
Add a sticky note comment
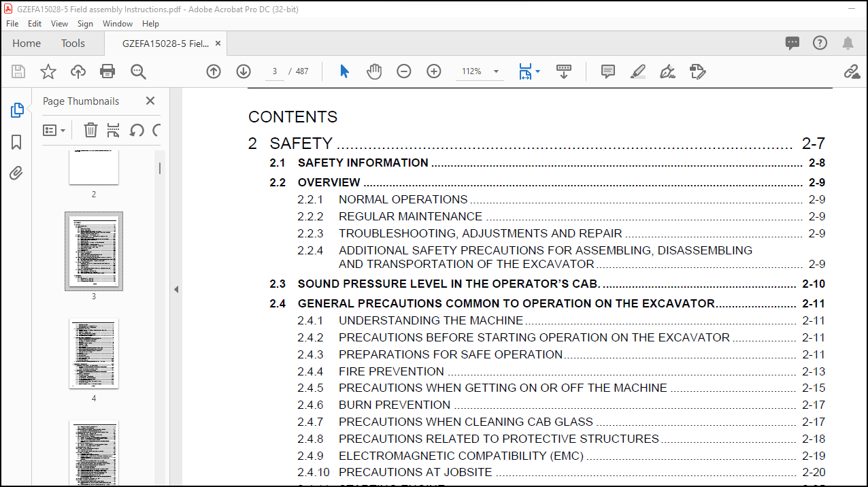pyautogui.click(x=608, y=71)
